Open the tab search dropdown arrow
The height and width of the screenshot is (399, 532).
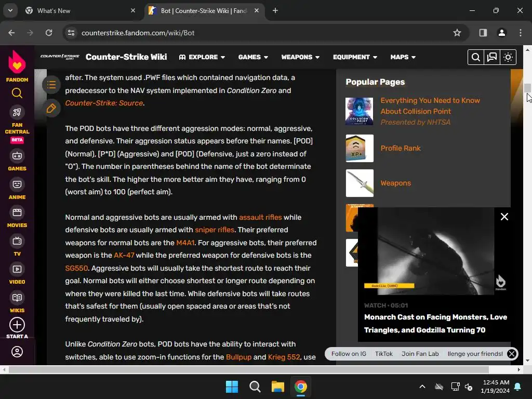(x=10, y=10)
